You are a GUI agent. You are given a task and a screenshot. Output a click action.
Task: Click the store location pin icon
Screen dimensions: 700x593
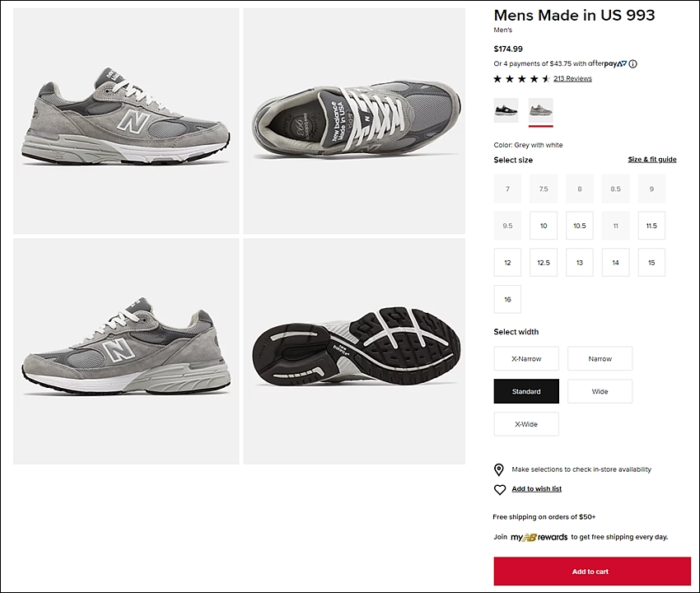(499, 469)
